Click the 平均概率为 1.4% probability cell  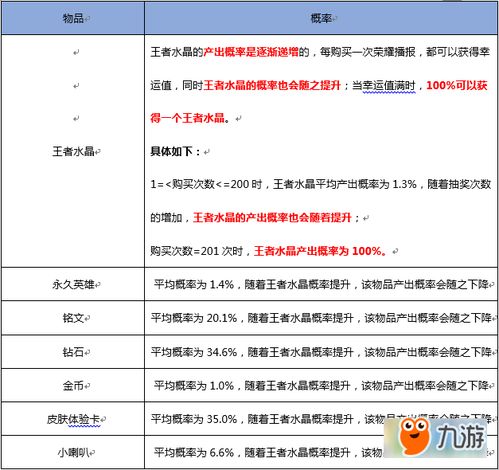click(x=321, y=284)
